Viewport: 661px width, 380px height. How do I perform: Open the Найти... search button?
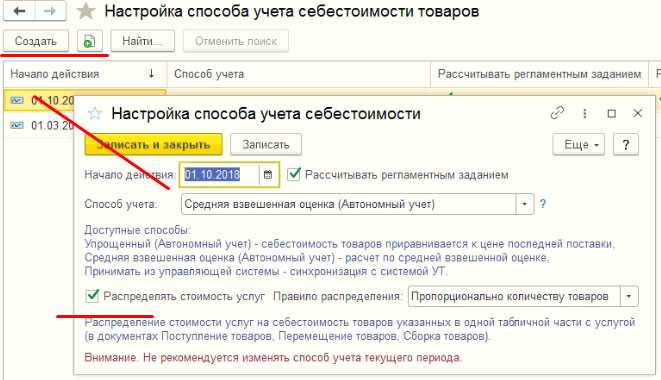pyautogui.click(x=142, y=41)
